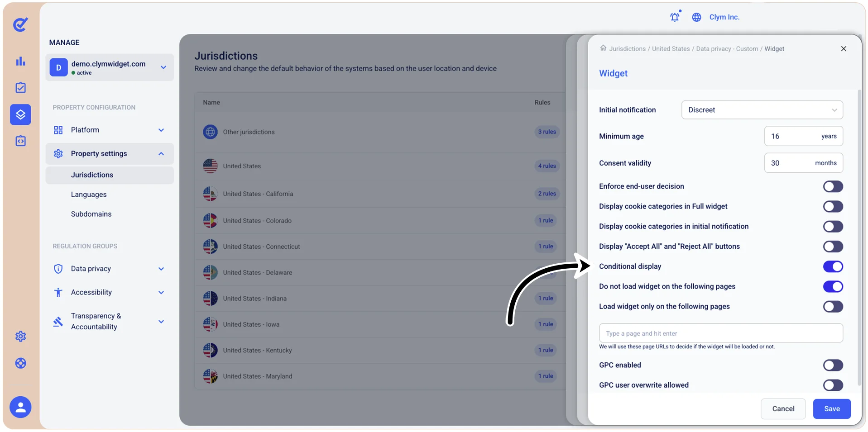Open the checklist tasks sidebar icon
This screenshot has height=432, width=868.
tap(20, 88)
